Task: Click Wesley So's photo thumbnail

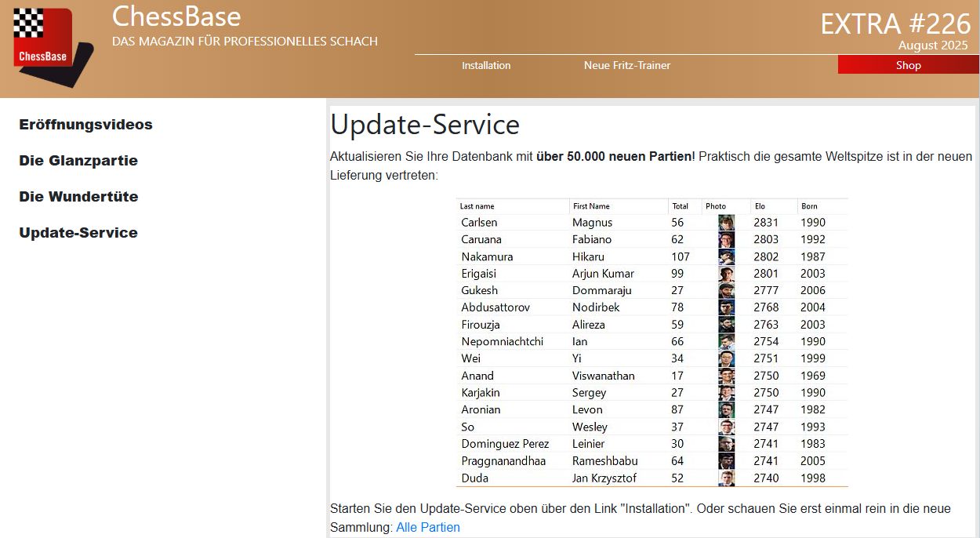Action: point(726,427)
